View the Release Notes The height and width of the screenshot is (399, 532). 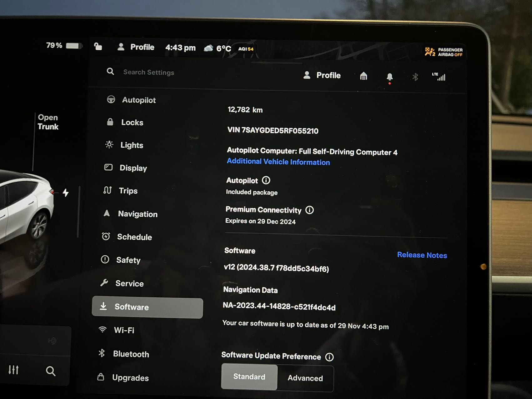[x=422, y=255]
